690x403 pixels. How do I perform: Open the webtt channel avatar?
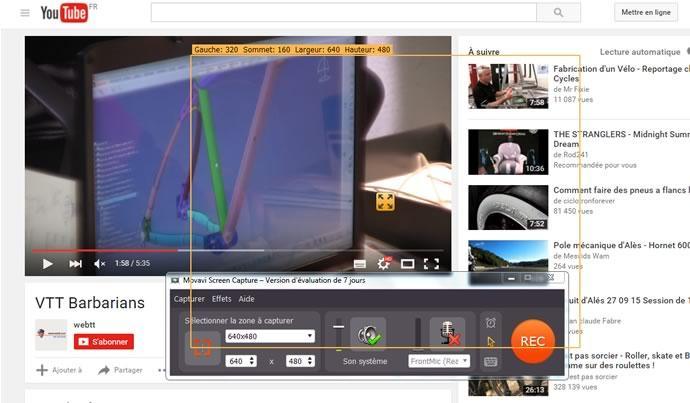[51, 335]
